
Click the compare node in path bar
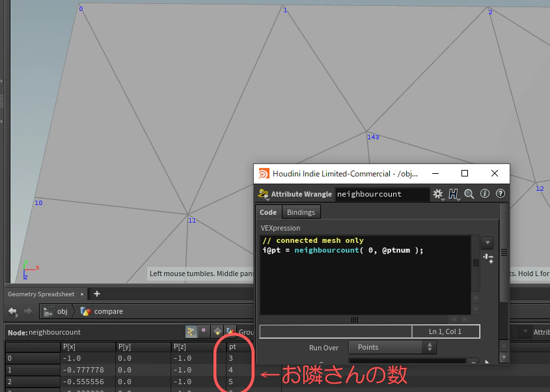click(102, 311)
